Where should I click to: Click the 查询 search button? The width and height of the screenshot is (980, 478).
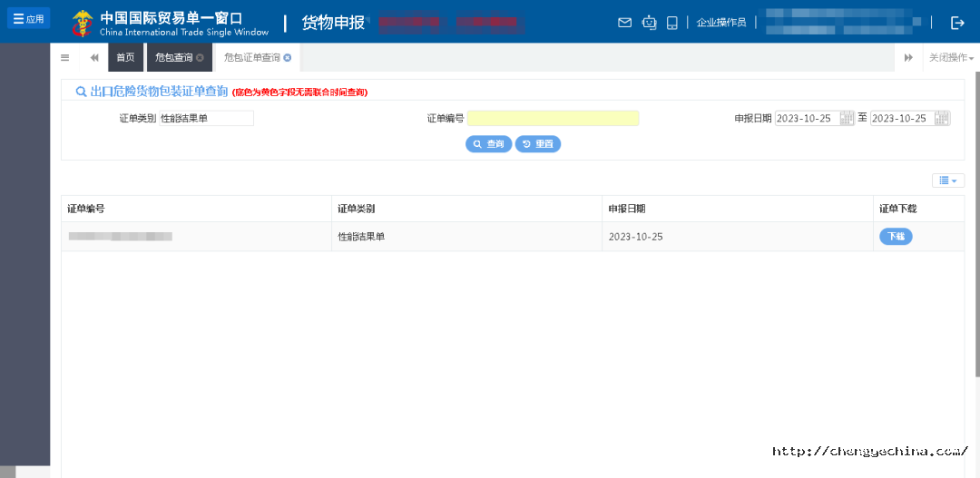click(x=489, y=144)
